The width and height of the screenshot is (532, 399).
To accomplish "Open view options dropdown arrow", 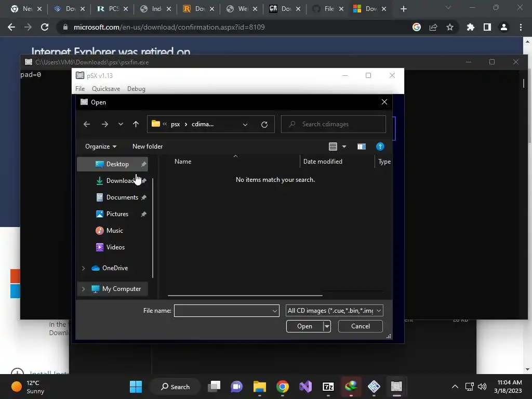I will point(344,147).
